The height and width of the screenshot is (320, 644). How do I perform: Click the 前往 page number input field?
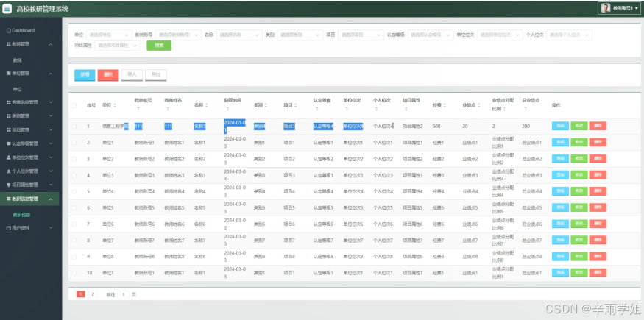tap(123, 294)
